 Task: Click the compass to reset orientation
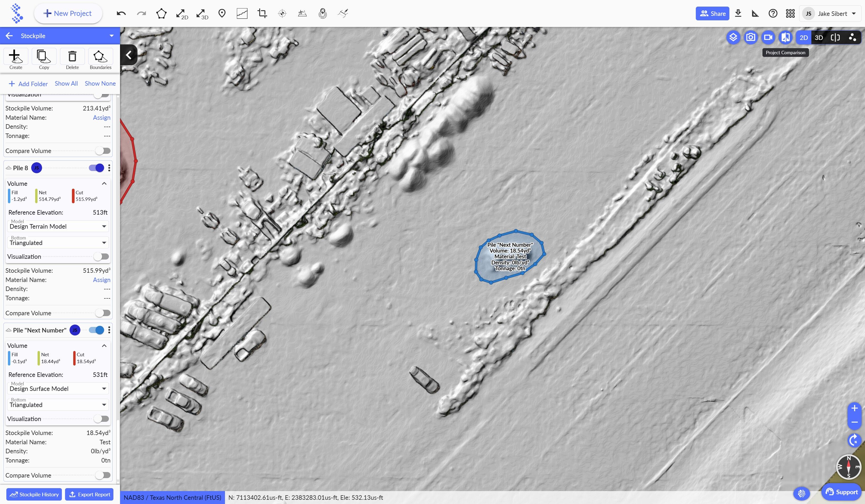[x=849, y=467]
